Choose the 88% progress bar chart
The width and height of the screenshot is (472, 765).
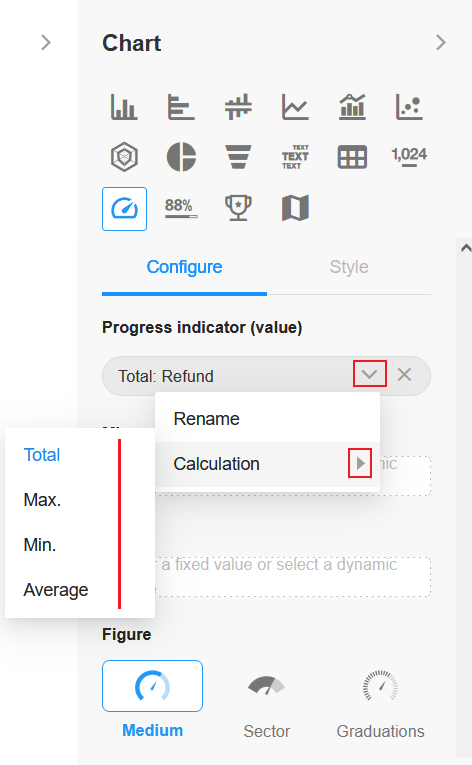coord(181,208)
